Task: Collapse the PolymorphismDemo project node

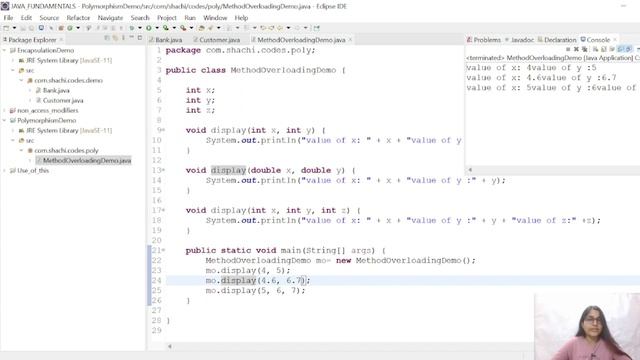Action: (4, 120)
